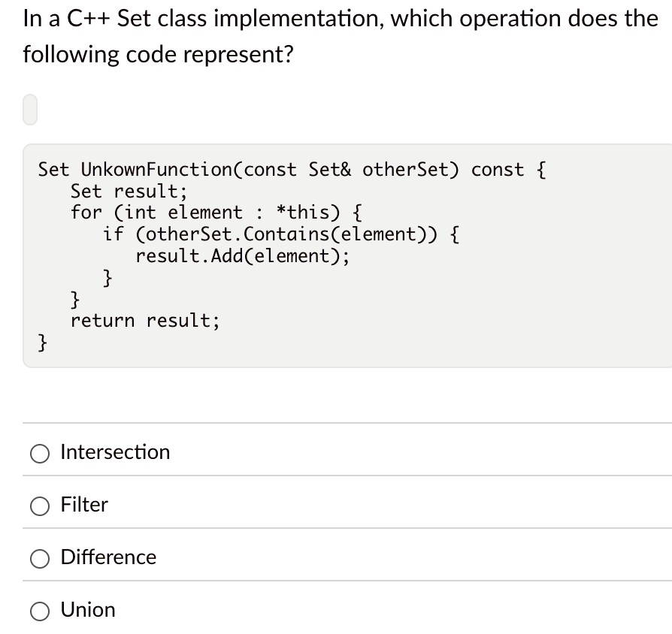This screenshot has width=672, height=634.
Task: Select the "Filter" radio button
Action: pos(39,506)
